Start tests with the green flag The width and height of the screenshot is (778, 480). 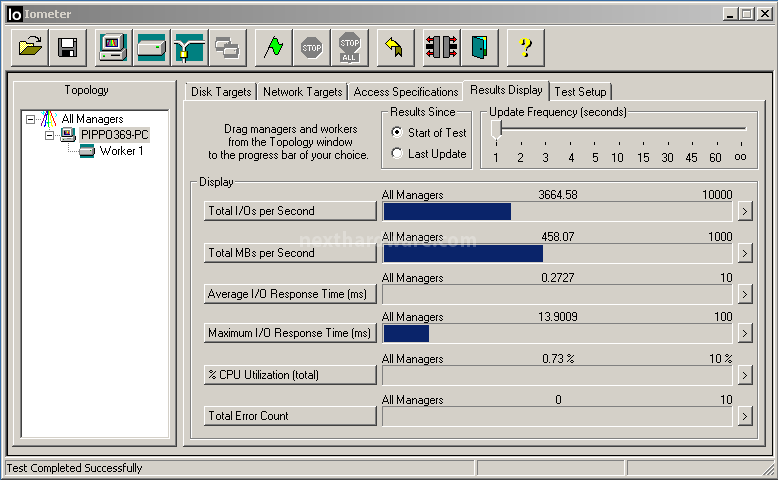(273, 48)
